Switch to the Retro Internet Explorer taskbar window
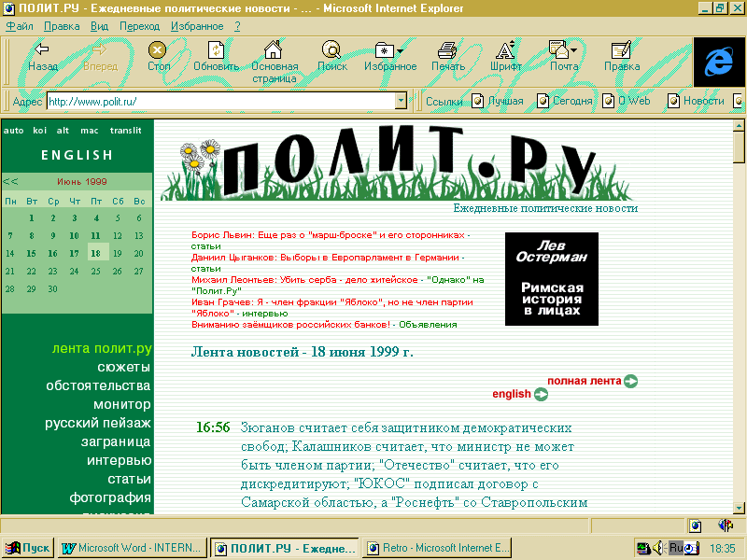The height and width of the screenshot is (560, 747). 437,548
